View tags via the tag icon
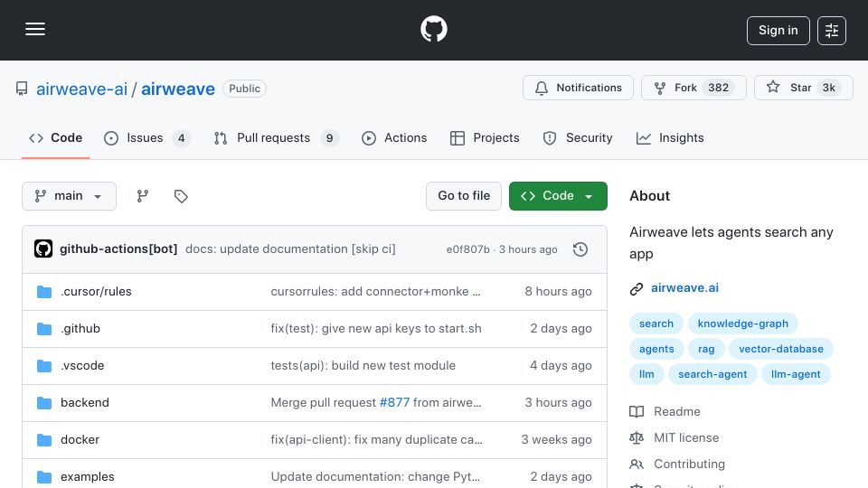The height and width of the screenshot is (488, 868). click(181, 196)
